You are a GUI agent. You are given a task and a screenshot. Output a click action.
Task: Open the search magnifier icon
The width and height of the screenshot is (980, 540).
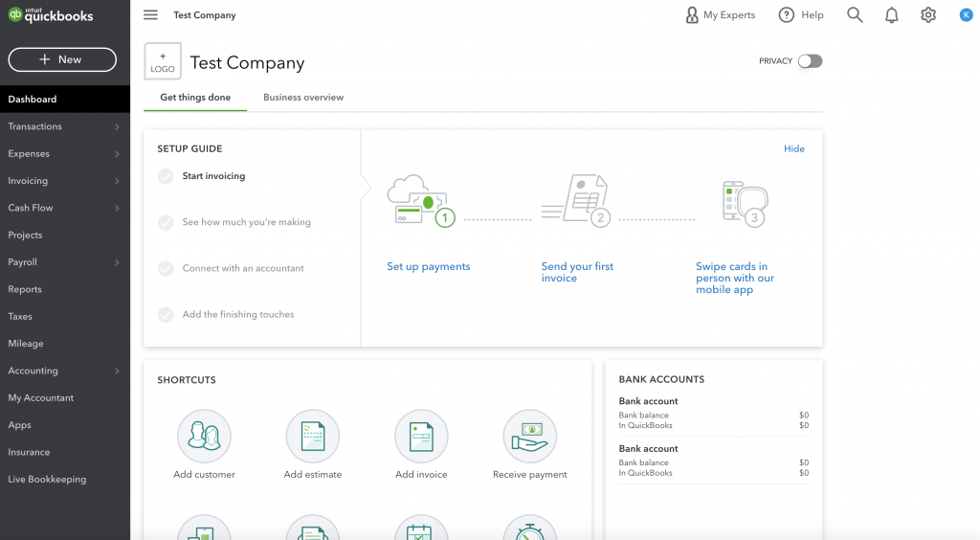pyautogui.click(x=855, y=15)
